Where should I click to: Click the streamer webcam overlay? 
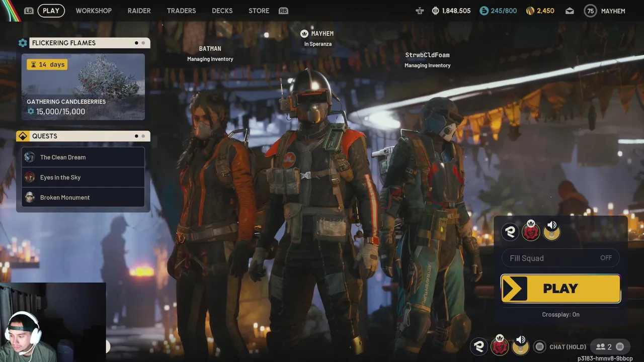[53, 322]
